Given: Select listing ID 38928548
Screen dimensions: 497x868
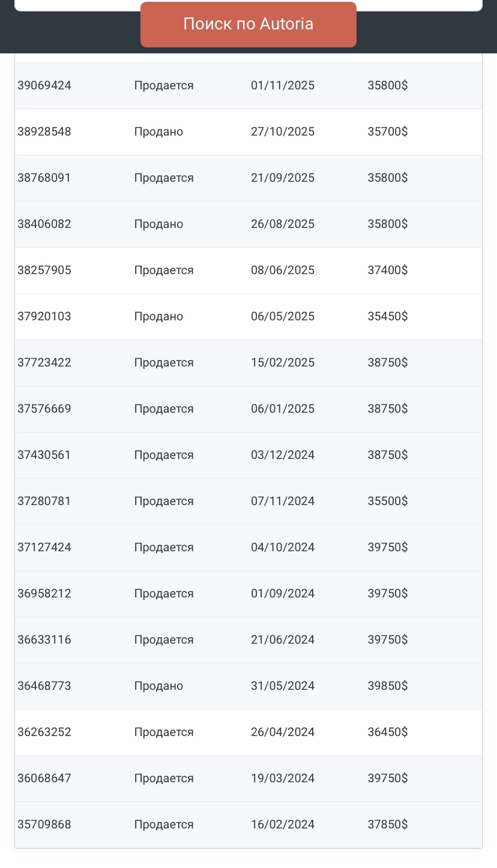Looking at the screenshot, I should coord(44,131).
